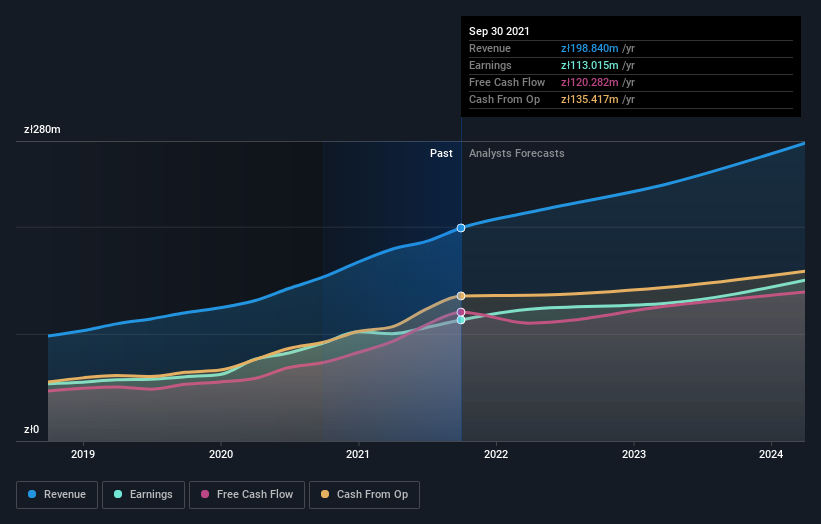Click the teal Earnings data point marker
821x524 pixels.
461,320
